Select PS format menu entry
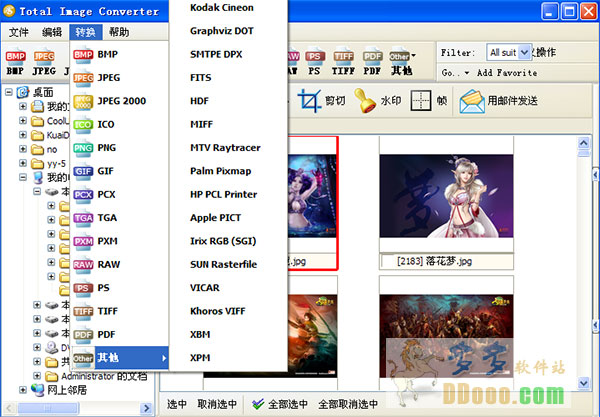 click(119, 288)
